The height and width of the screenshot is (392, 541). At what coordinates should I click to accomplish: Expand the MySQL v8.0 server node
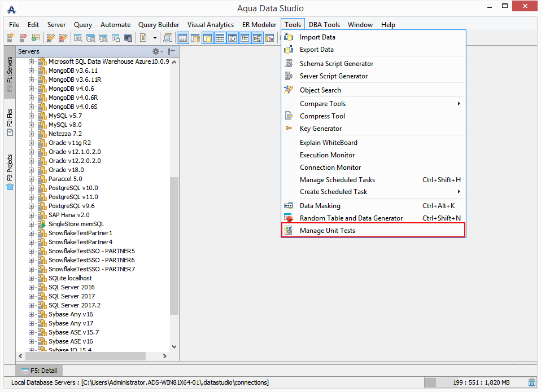(32, 125)
